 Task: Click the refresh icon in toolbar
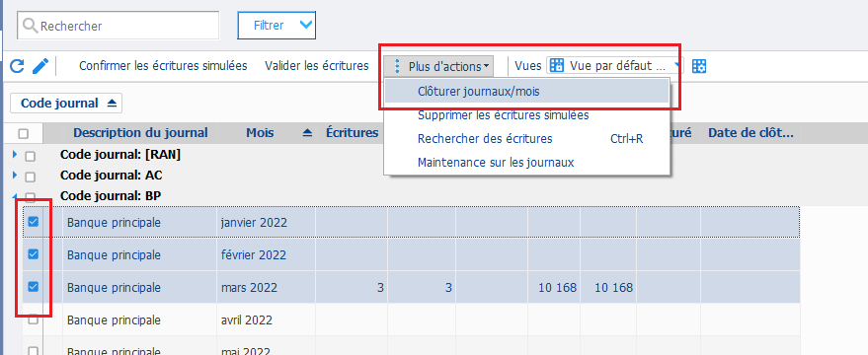click(x=17, y=66)
